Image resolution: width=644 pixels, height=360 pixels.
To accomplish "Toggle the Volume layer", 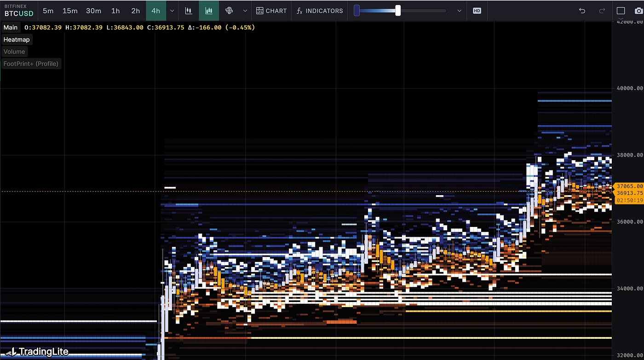I will 14,52.
